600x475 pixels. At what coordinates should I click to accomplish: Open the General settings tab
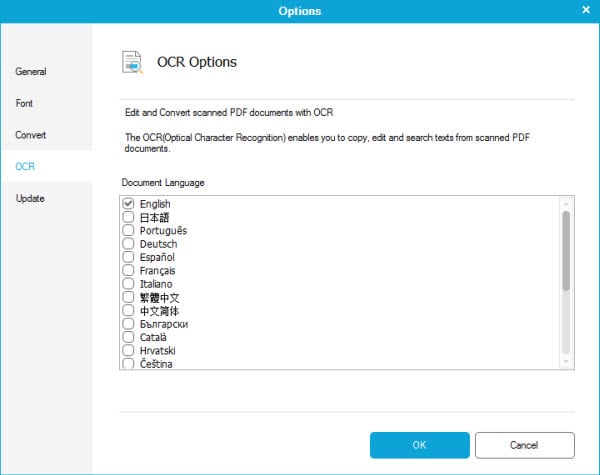click(31, 72)
